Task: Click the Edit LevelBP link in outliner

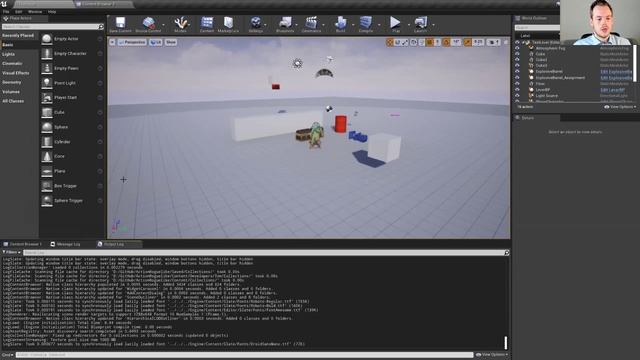Action: [x=612, y=90]
